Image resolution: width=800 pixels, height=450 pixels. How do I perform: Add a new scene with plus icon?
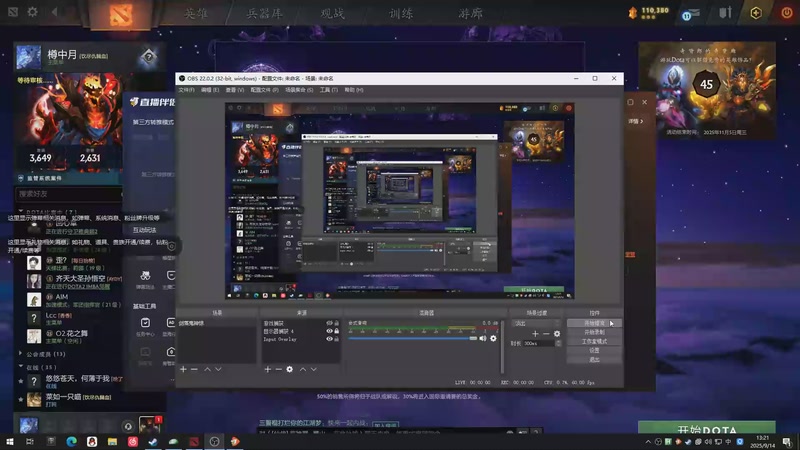click(183, 369)
